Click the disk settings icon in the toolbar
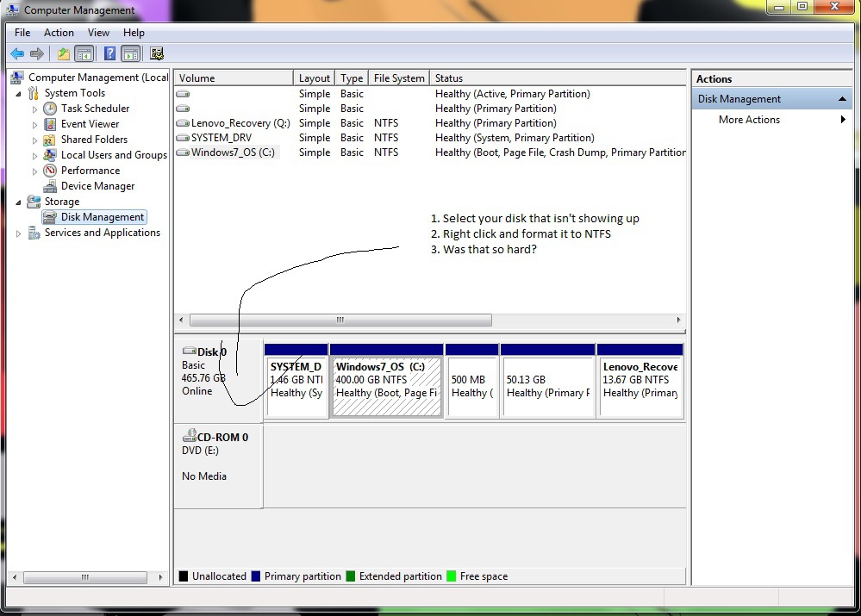 click(157, 53)
